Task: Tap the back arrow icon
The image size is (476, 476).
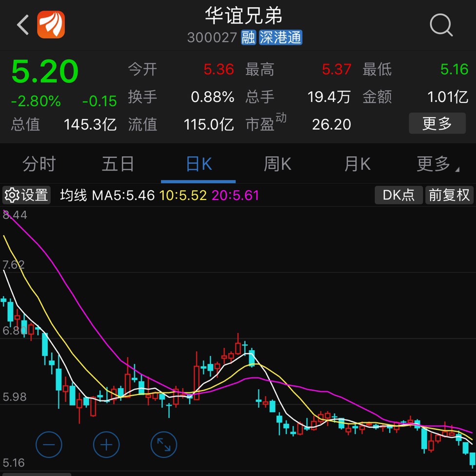Action: [x=23, y=25]
